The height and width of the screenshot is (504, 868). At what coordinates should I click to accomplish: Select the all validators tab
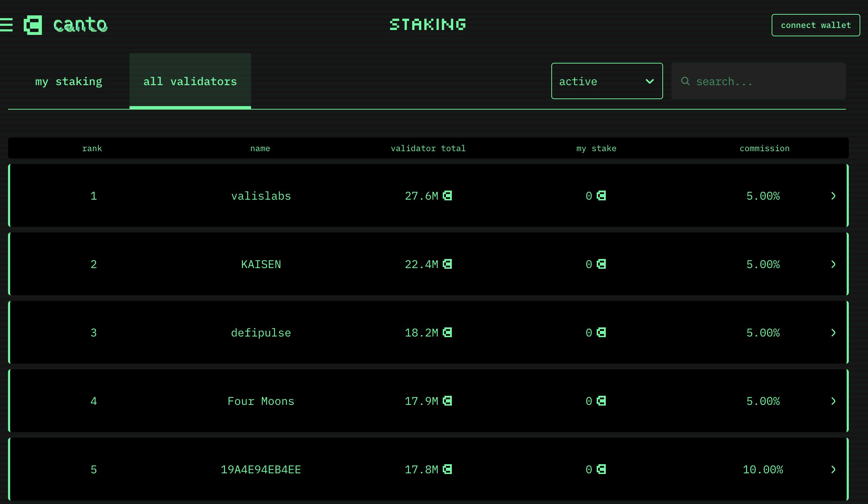pyautogui.click(x=190, y=81)
